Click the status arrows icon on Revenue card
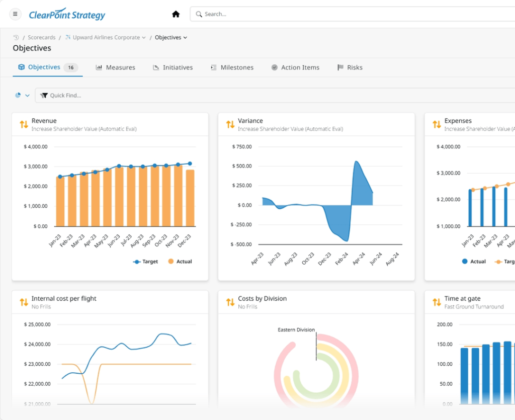Image resolution: width=515 pixels, height=420 pixels. [x=24, y=124]
